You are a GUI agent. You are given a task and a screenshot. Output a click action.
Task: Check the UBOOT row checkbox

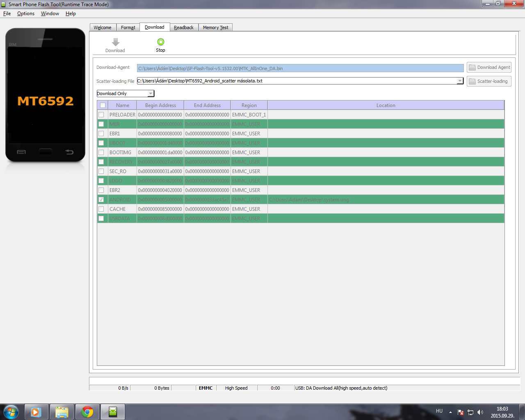pyautogui.click(x=101, y=143)
